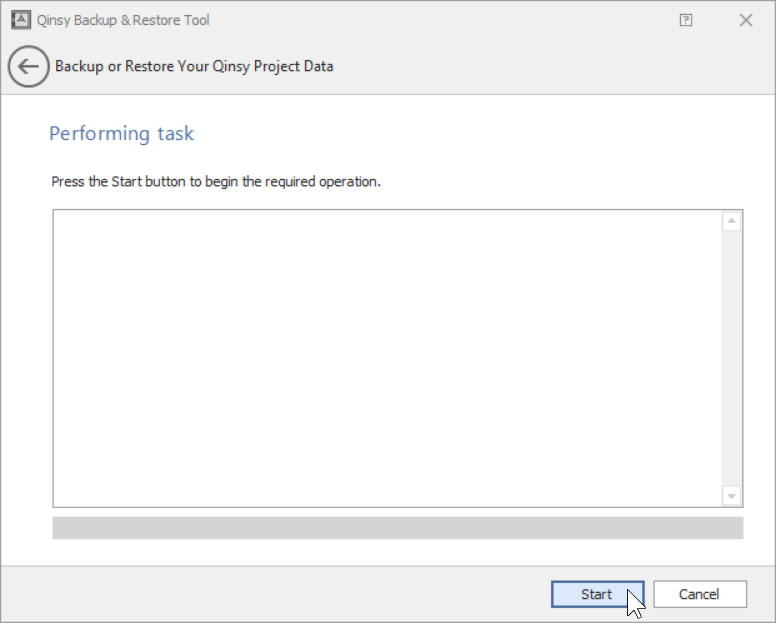Click the 'Qinsy Backup & Restore Tool' title text
Screen dimensions: 776x623
point(123,20)
